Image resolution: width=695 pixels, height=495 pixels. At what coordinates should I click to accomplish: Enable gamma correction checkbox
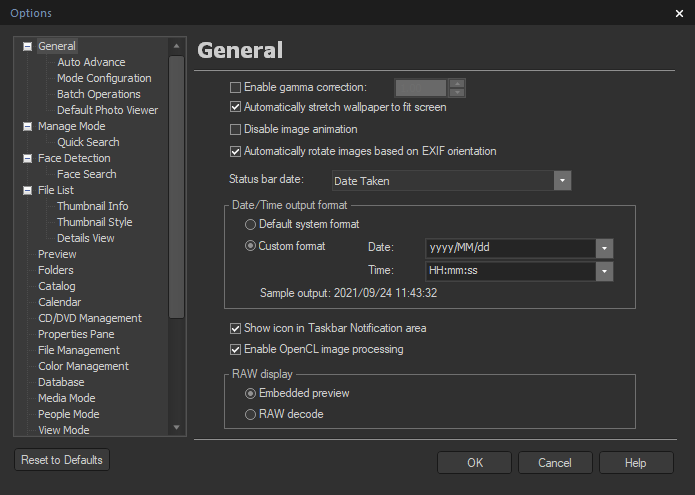(235, 87)
